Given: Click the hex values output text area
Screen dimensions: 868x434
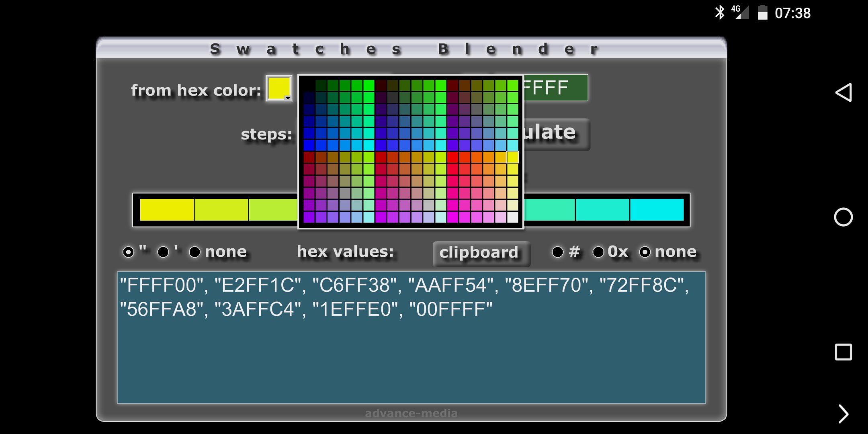Looking at the screenshot, I should (411, 338).
